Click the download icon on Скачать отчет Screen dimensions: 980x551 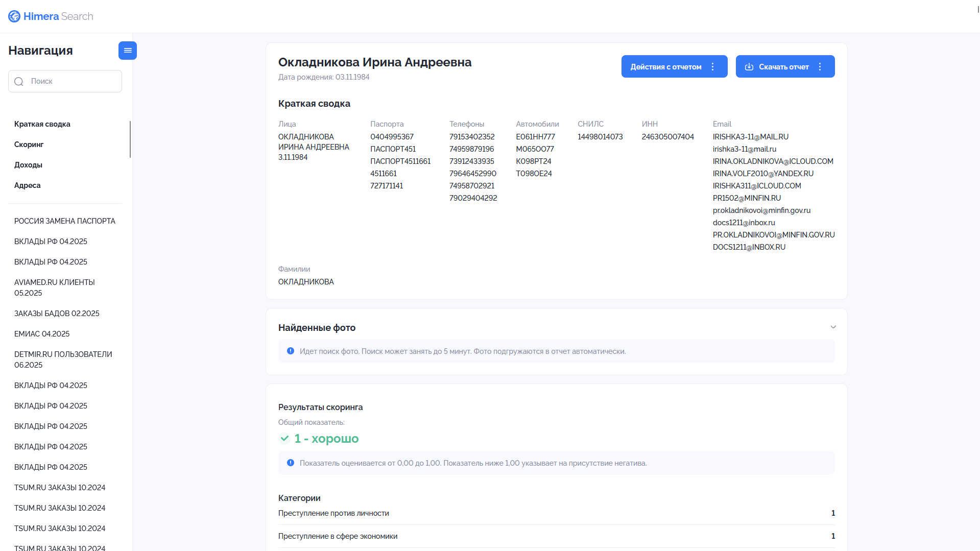click(x=749, y=67)
